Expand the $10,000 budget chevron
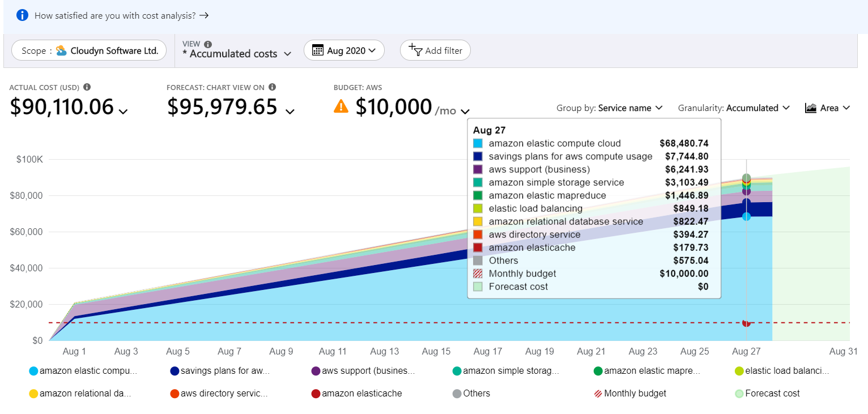 point(465,112)
